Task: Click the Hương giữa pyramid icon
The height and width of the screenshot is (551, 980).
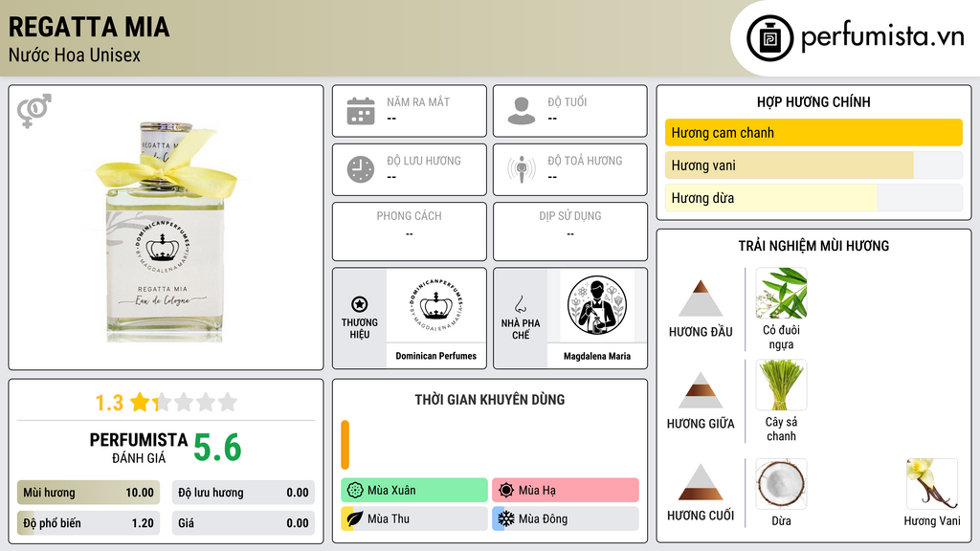Action: (x=701, y=390)
